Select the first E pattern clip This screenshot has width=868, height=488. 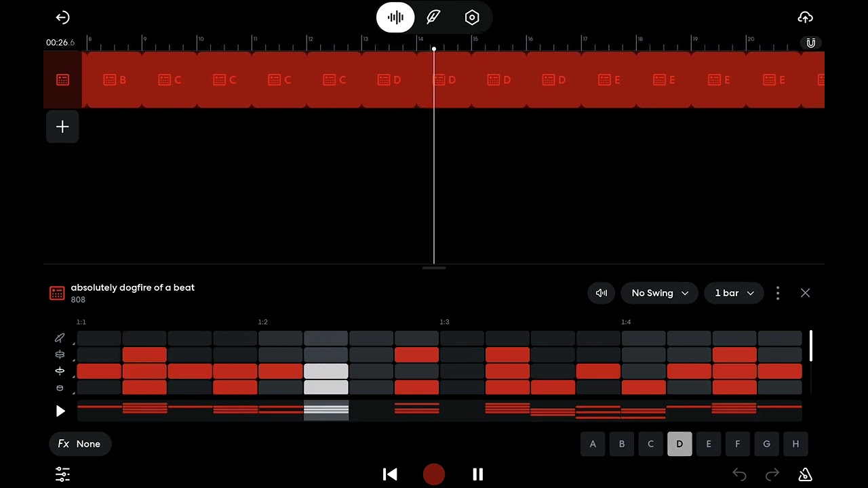(x=608, y=80)
